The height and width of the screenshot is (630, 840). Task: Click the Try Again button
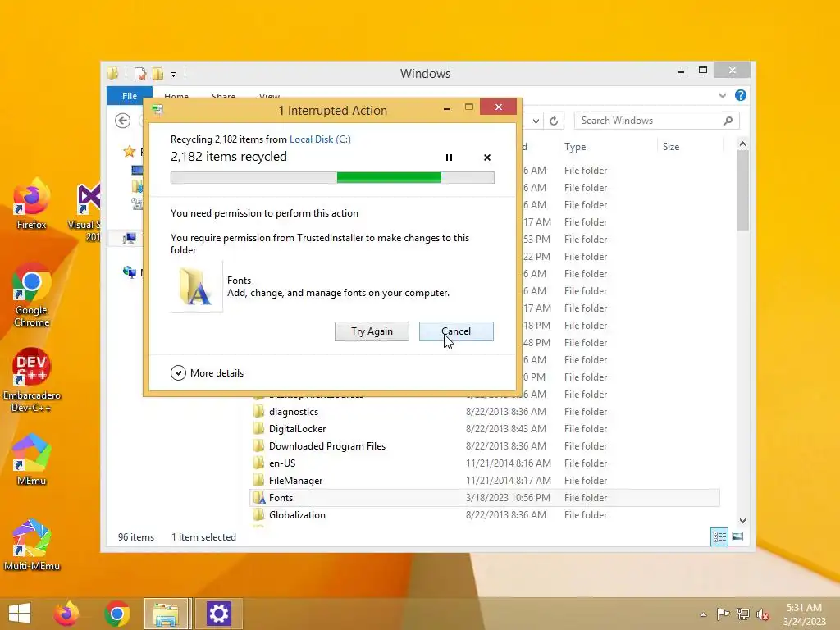[372, 331]
